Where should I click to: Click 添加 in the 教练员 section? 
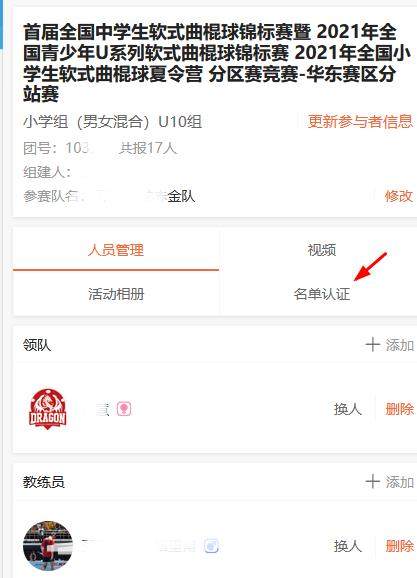[400, 482]
